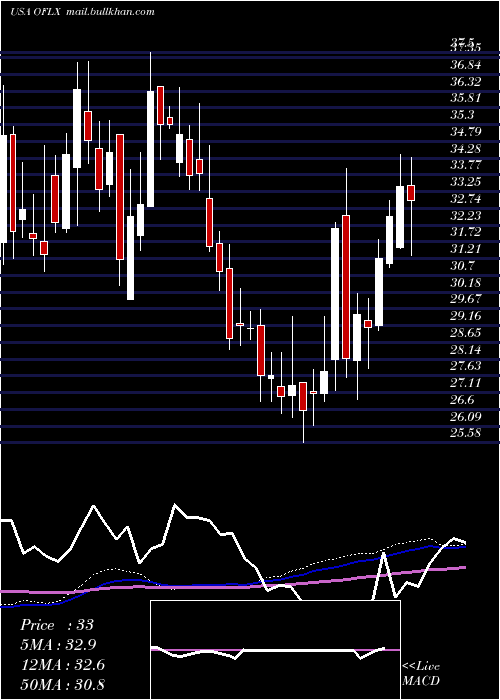
Task: Click the 35.3 price axis label
Action: coord(462,115)
